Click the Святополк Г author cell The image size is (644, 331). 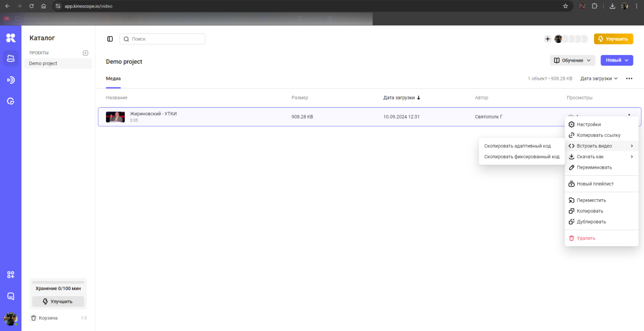pyautogui.click(x=489, y=117)
